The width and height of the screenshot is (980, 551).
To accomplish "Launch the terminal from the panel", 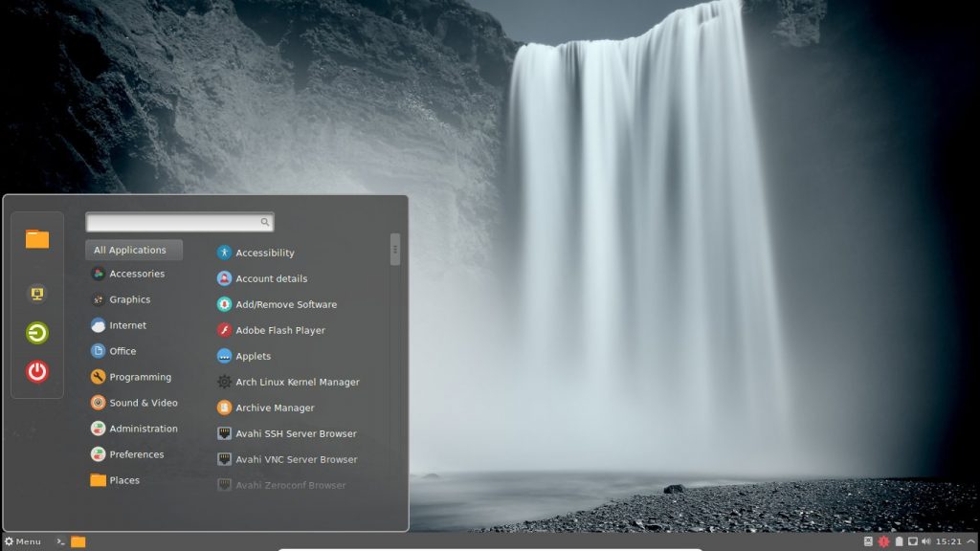I will pyautogui.click(x=60, y=541).
